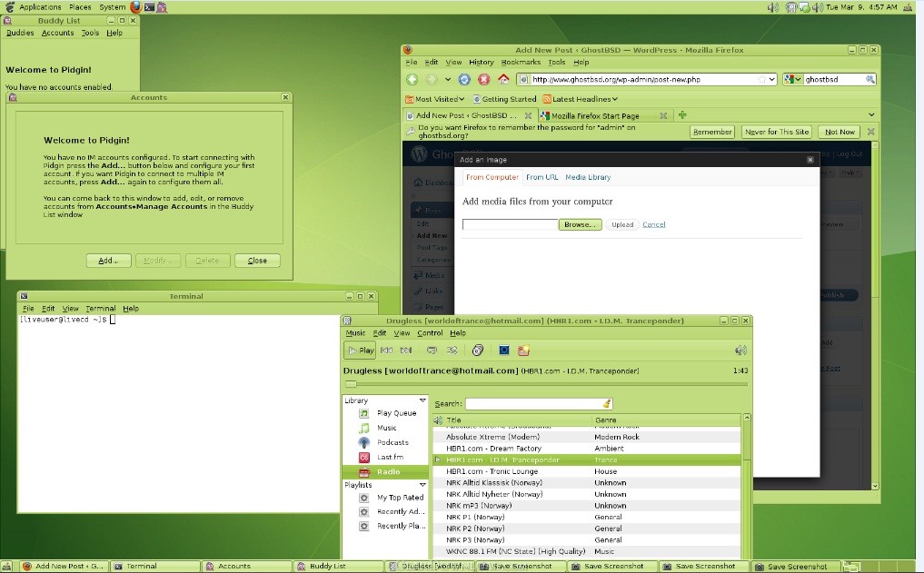Click Never for This Site button
Image resolution: width=924 pixels, height=573 pixels.
(x=777, y=132)
